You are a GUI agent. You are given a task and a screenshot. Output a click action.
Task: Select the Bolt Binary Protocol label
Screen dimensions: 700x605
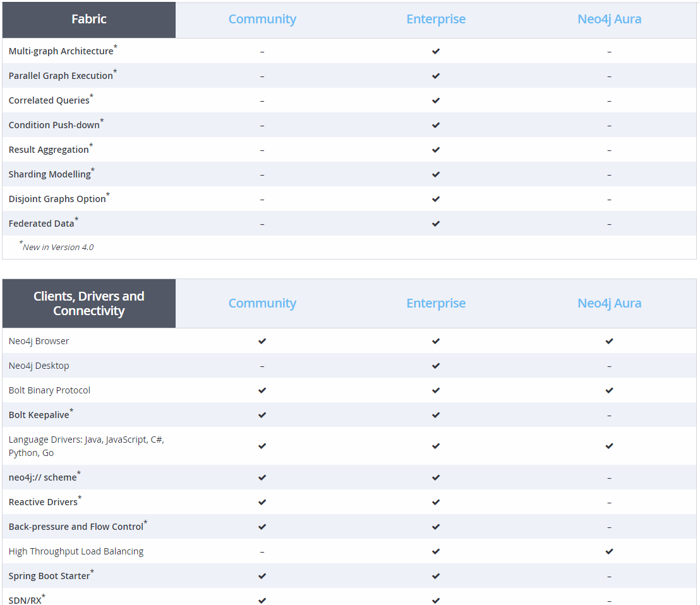tap(49, 390)
